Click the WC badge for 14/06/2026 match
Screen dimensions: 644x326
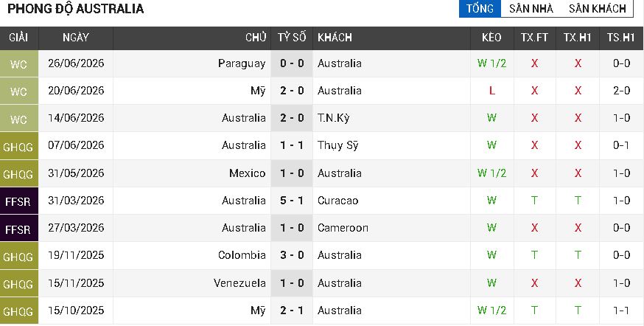pos(19,119)
